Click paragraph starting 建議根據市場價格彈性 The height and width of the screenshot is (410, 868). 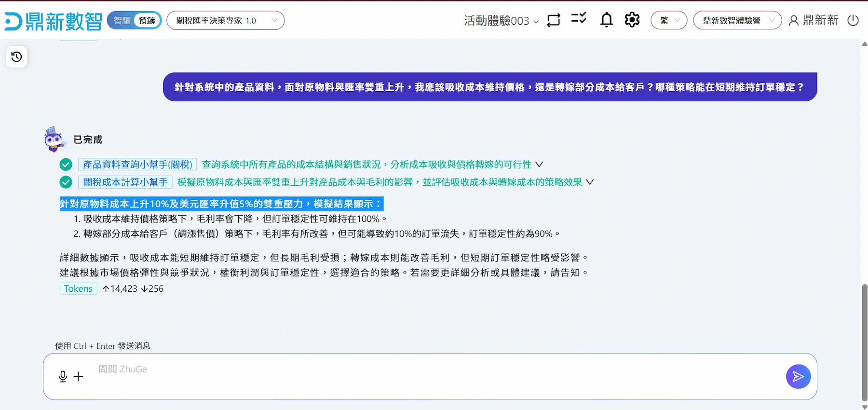pos(324,273)
